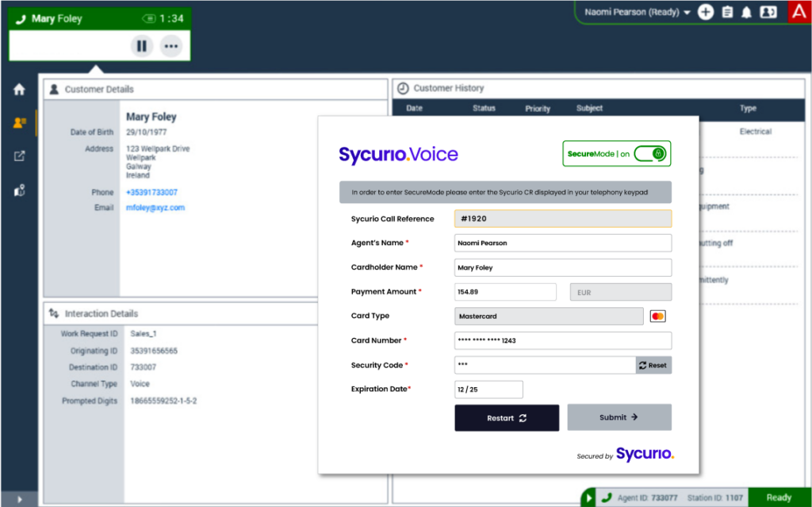The image size is (812, 507).
Task: Sort history by Date column
Action: 414,109
